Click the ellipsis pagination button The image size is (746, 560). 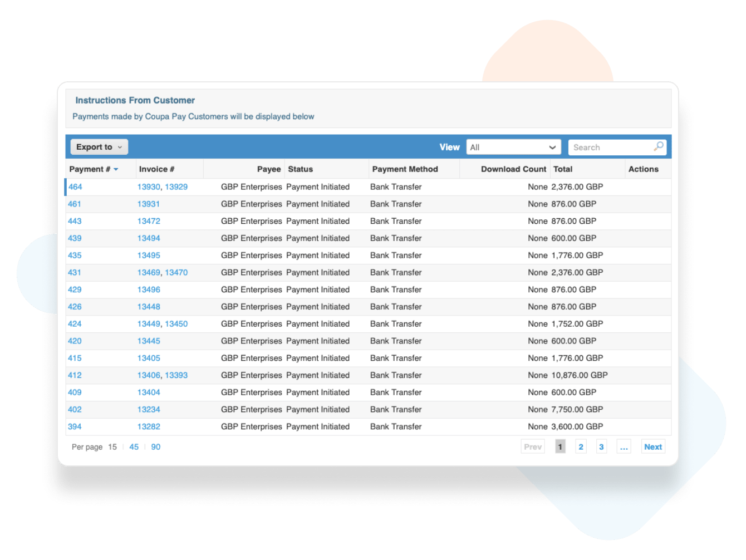(x=624, y=447)
